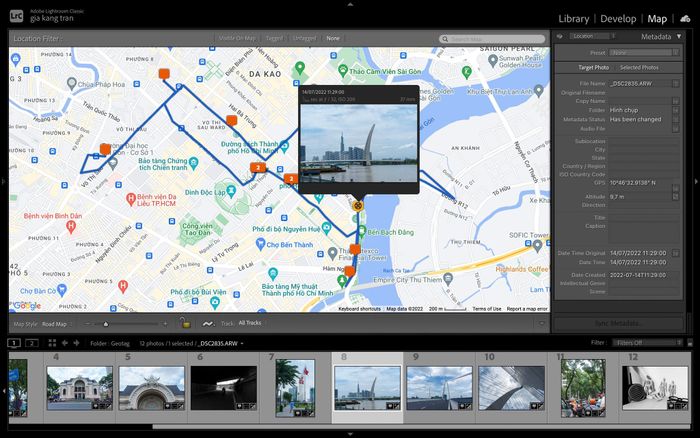Click the City input field
Viewport: 700px width, 438px height.
click(643, 150)
